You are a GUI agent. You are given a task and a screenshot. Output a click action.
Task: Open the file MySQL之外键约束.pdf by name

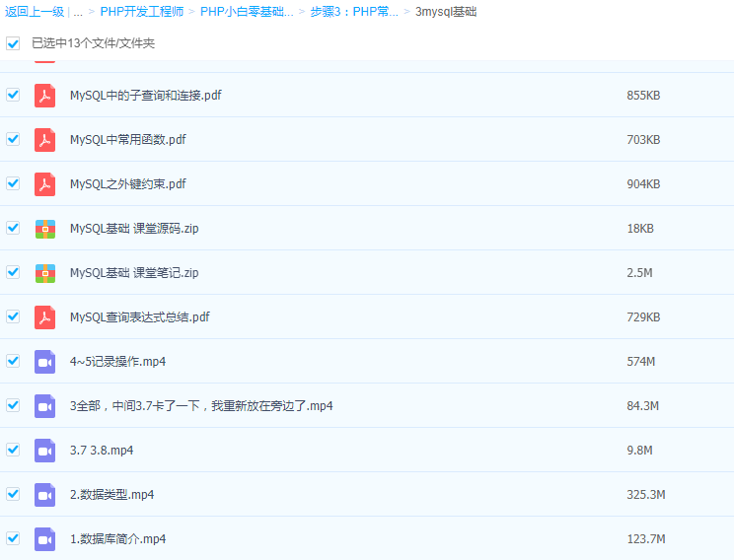127,184
